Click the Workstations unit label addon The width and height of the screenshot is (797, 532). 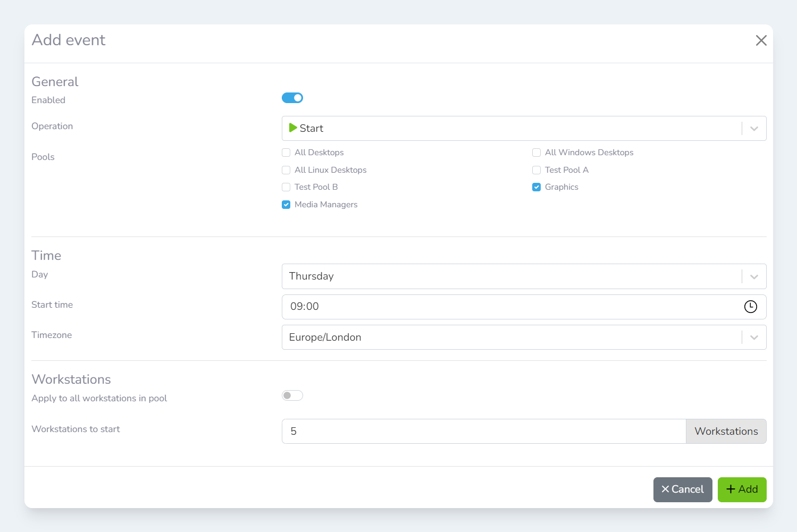(726, 431)
